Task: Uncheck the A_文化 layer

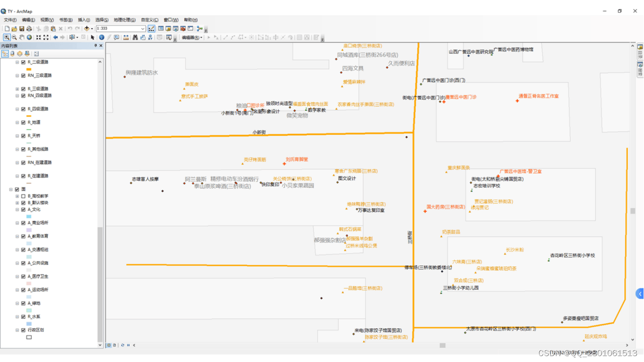Action: [23, 209]
